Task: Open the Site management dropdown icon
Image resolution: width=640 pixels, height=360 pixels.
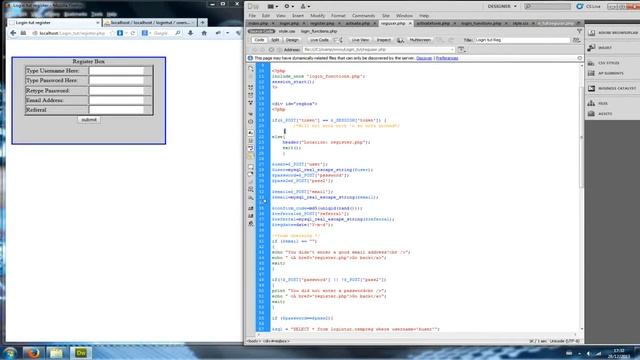Action: tap(305, 6)
